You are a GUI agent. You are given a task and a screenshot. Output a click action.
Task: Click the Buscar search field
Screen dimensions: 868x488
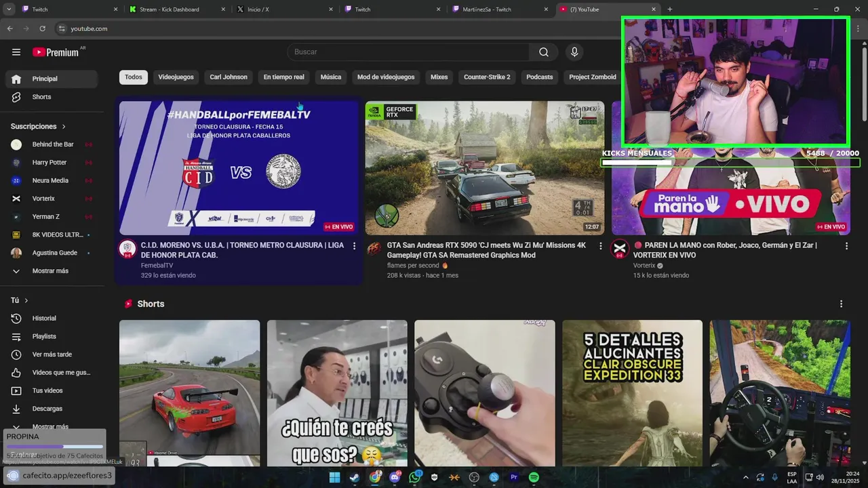point(408,52)
